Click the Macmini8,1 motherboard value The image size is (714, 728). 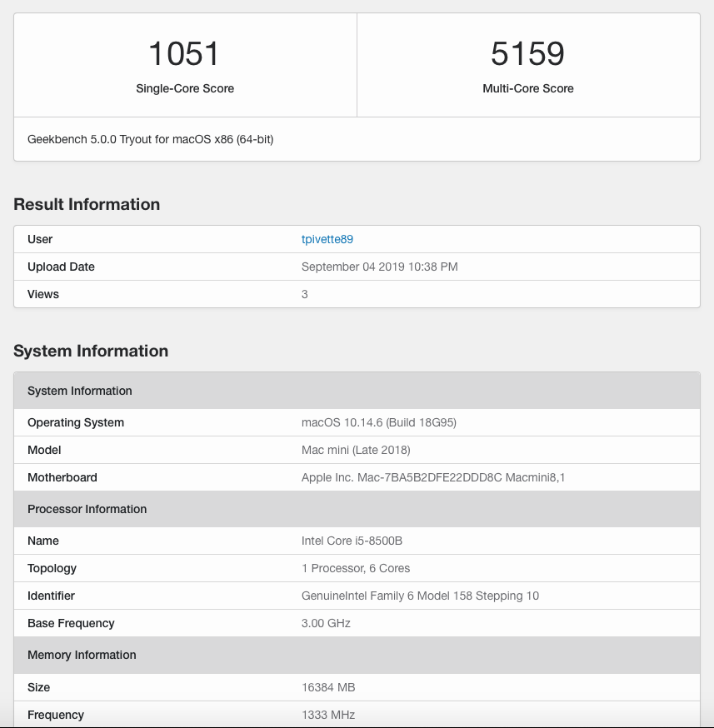click(x=433, y=477)
